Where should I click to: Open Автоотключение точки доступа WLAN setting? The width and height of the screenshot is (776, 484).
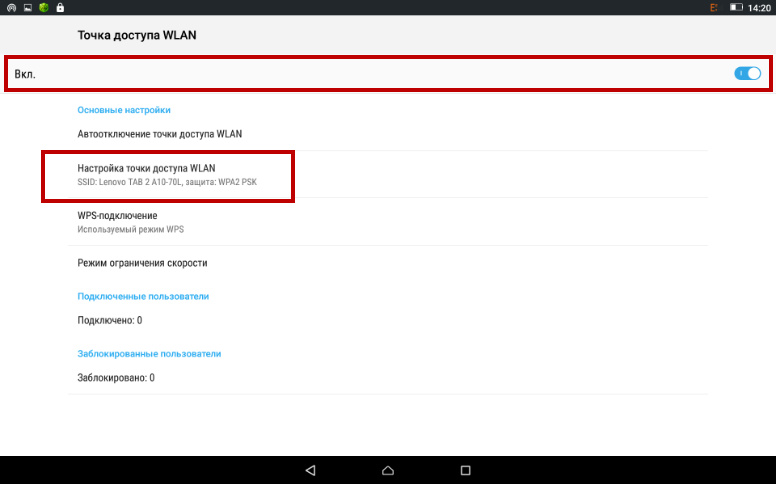pos(160,133)
